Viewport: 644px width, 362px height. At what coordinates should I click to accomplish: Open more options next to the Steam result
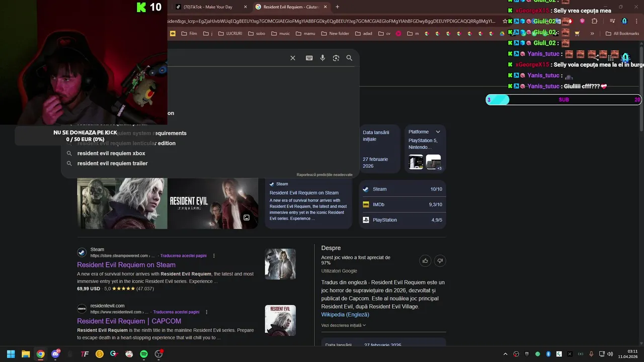(214, 256)
